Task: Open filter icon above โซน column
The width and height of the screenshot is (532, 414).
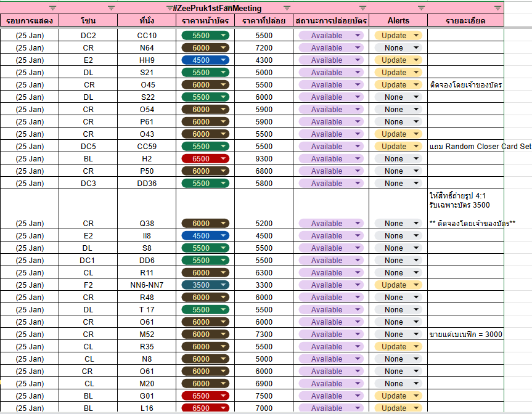Action: (112, 8)
